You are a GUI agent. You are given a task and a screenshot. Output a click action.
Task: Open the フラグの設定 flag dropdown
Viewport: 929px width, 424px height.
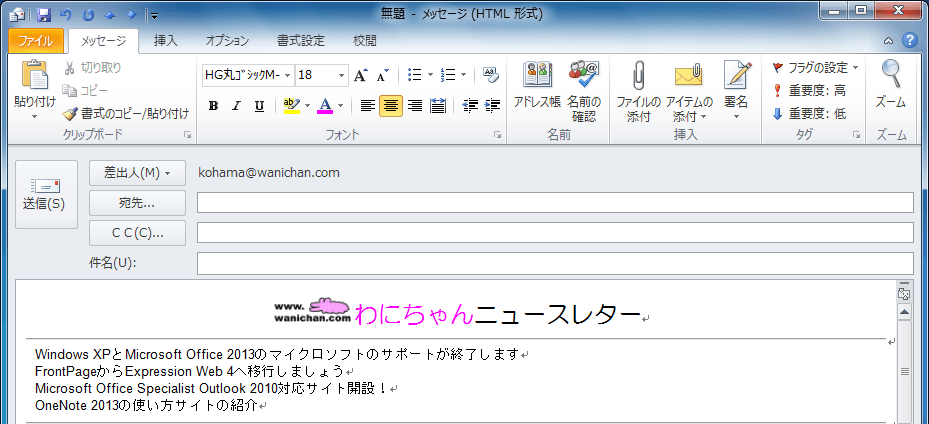coord(816,68)
